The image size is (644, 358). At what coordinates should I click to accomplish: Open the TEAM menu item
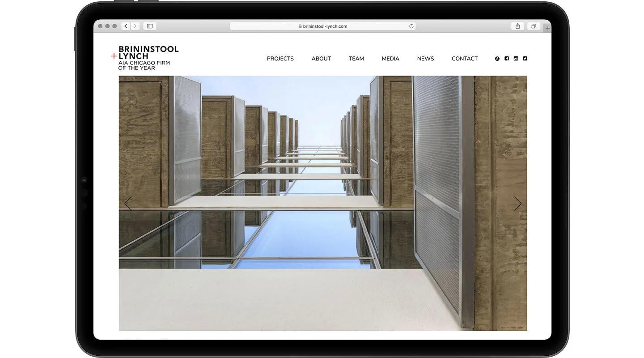[x=356, y=59]
